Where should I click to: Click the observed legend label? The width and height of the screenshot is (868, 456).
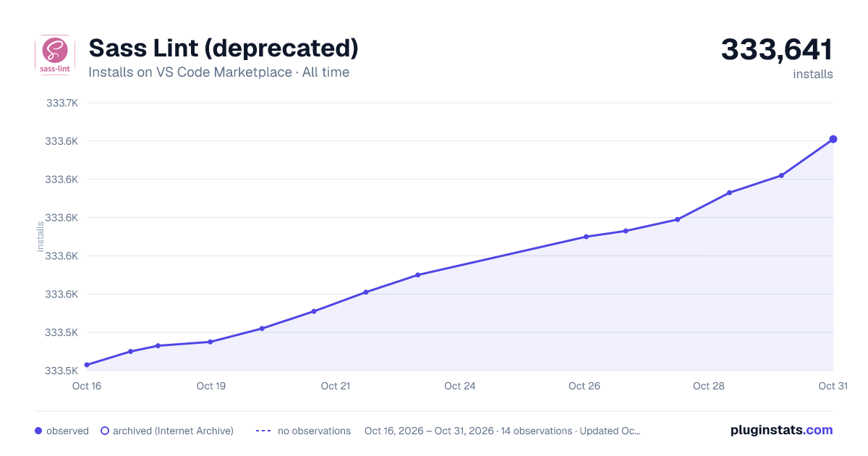click(x=67, y=431)
